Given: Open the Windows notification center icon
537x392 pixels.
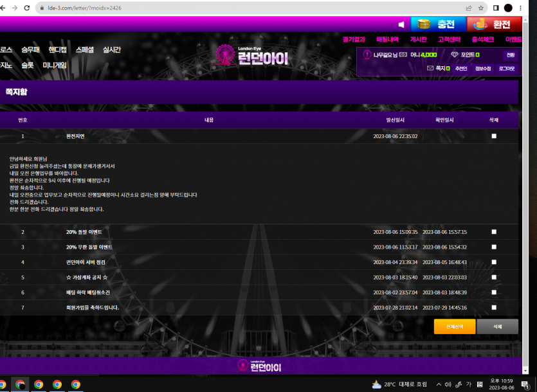Looking at the screenshot, I should (x=525, y=384).
